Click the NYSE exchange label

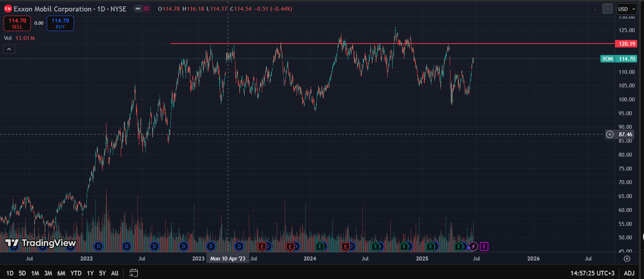click(x=118, y=9)
